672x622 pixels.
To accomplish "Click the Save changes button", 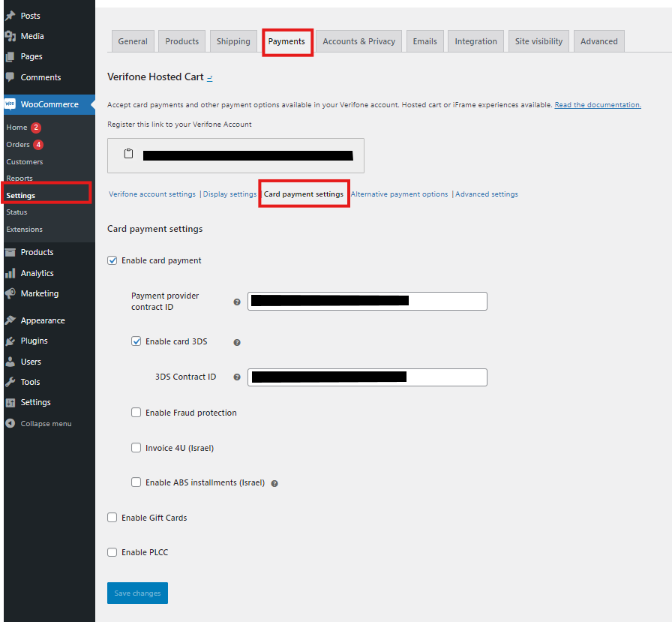I will [x=137, y=593].
